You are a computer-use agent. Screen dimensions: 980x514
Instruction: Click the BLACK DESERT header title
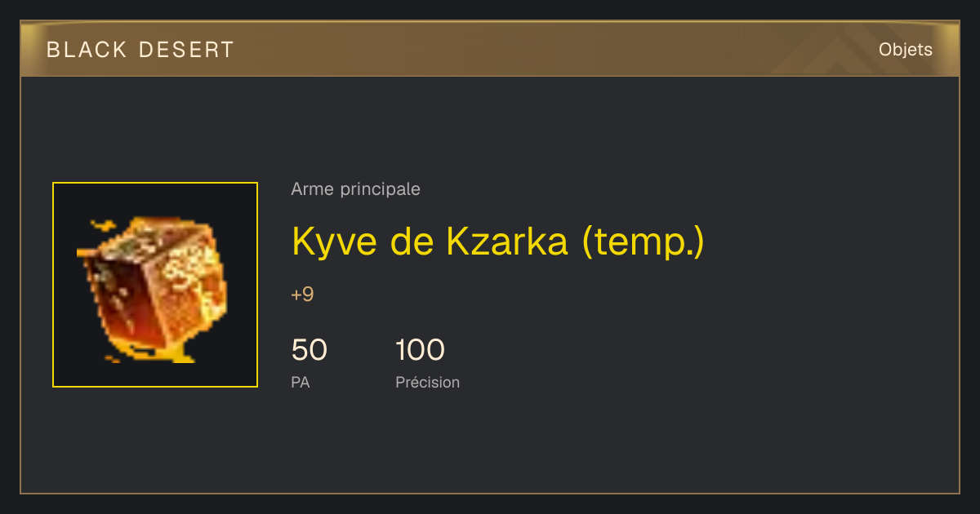pyautogui.click(x=140, y=50)
